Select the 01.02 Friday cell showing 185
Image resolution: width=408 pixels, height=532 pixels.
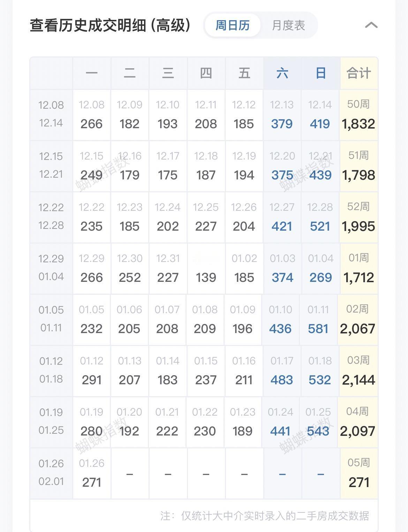[244, 269]
